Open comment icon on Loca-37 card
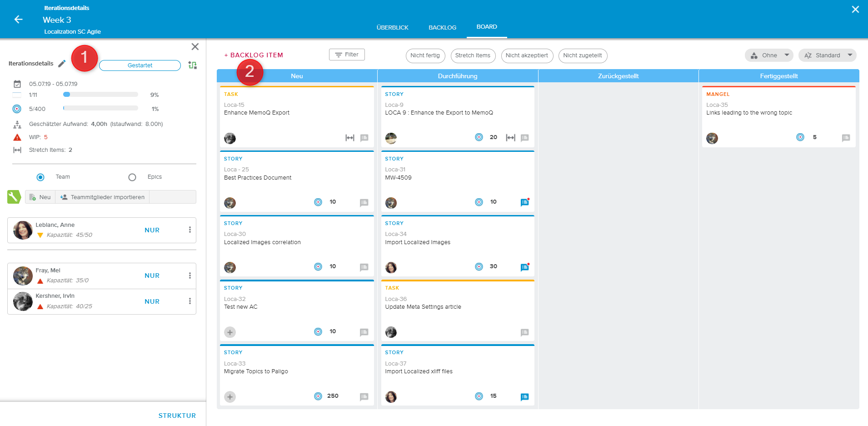 click(524, 397)
